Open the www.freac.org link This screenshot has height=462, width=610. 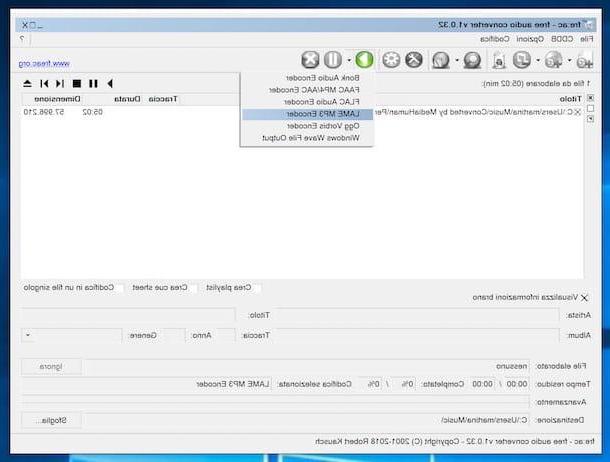44,63
